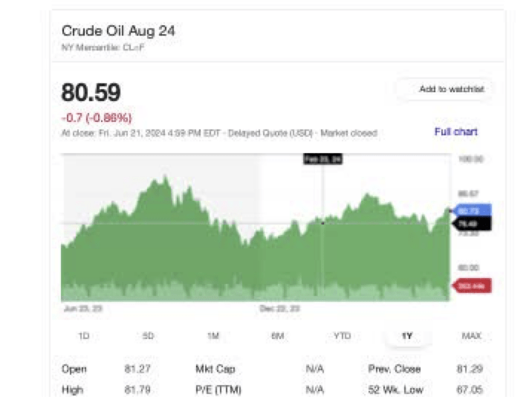Click the Crude Oil Aug 24 title
Screen dimensions: 532x397
click(118, 31)
